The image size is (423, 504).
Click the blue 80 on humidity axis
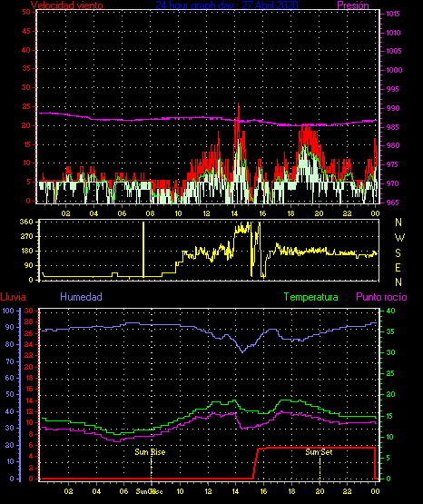click(x=10, y=344)
